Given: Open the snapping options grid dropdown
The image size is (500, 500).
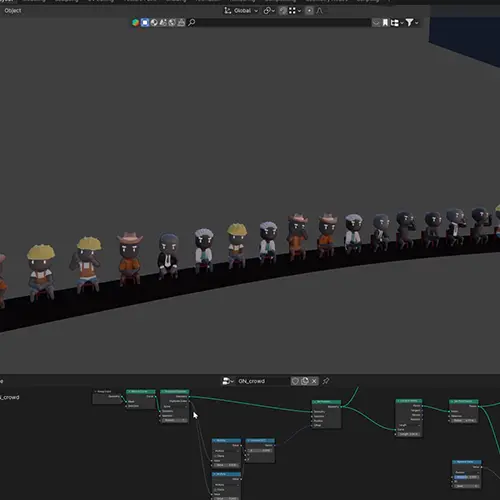Looking at the screenshot, I should pyautogui.click(x=295, y=11).
